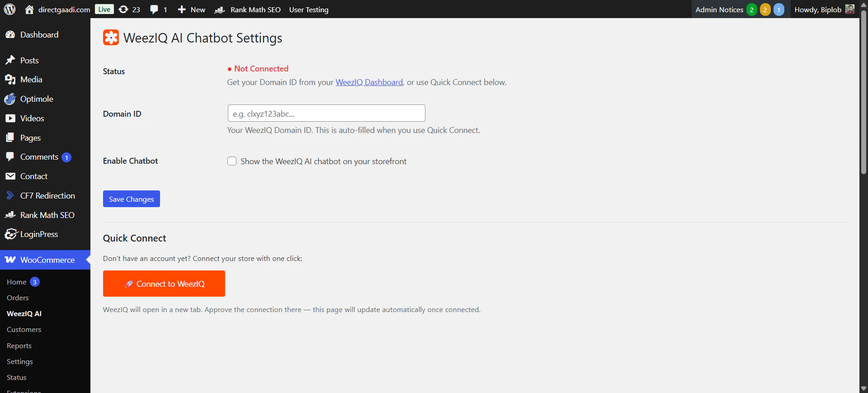Open the Media menu item
Image resolution: width=868 pixels, height=393 pixels.
45,80
